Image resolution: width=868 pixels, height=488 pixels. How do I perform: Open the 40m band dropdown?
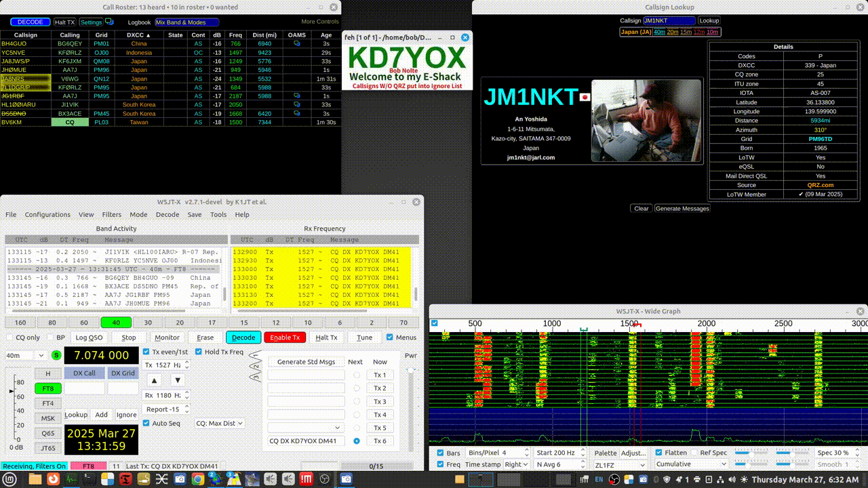pos(26,355)
